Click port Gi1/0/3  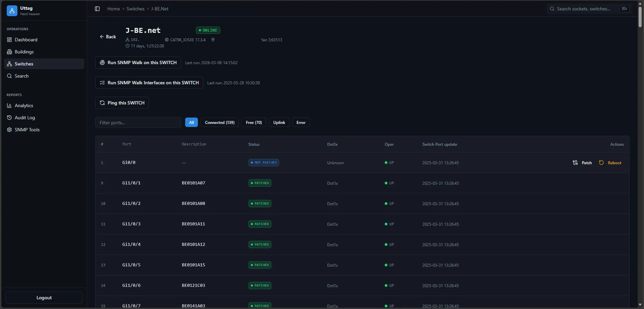(x=131, y=224)
